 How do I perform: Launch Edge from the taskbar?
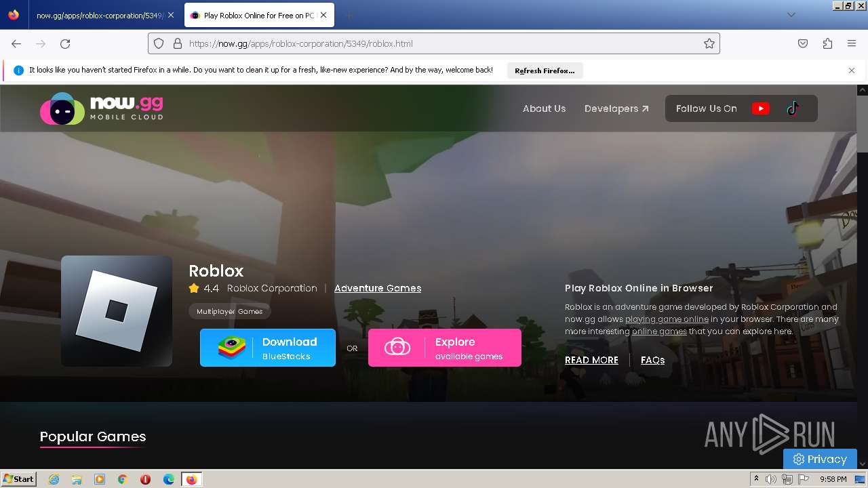[168, 479]
